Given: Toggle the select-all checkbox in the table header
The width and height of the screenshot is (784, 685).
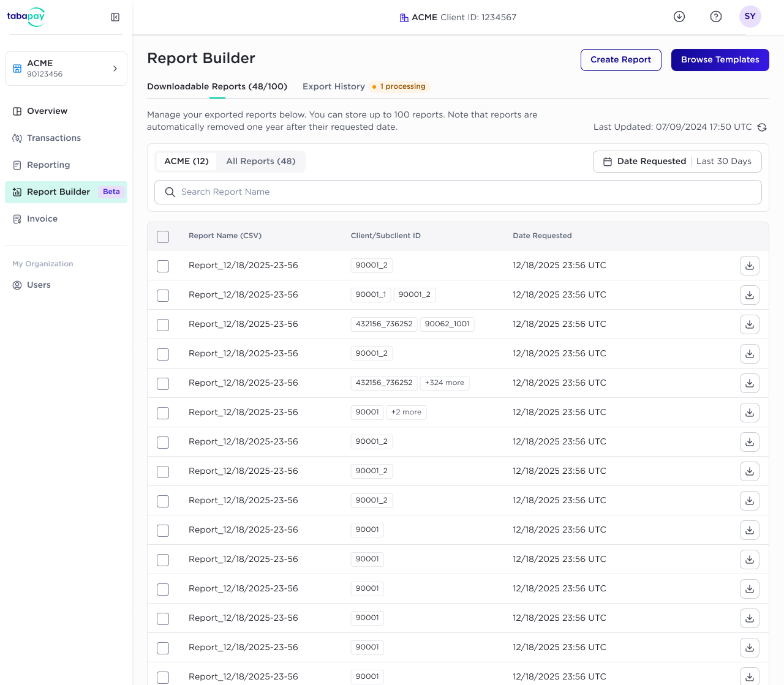Looking at the screenshot, I should [x=163, y=237].
